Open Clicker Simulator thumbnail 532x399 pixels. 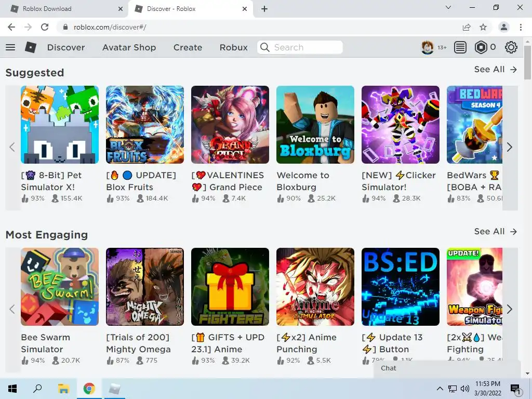click(x=401, y=125)
